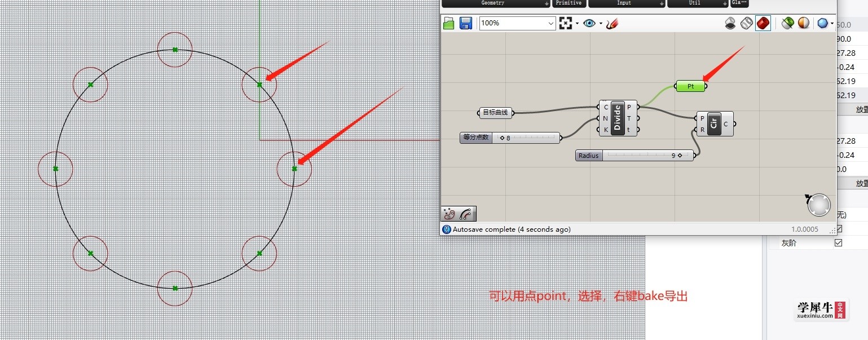868x340 pixels.
Task: Select the Divide curve component
Action: (617, 118)
